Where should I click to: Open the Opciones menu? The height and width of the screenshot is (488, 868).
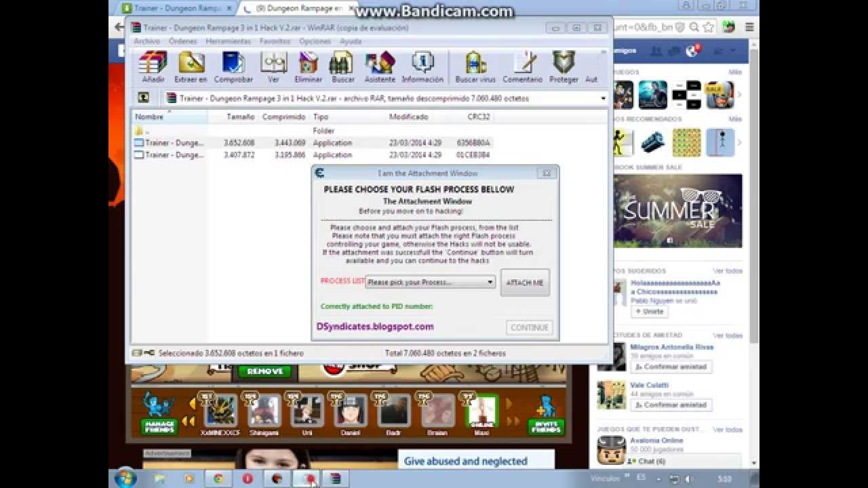pyautogui.click(x=315, y=41)
